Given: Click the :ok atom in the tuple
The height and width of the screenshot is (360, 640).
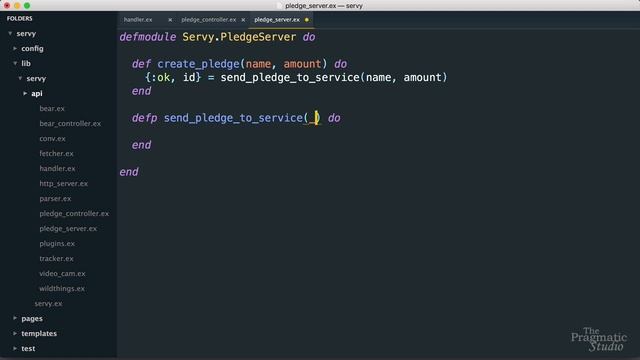Looking at the screenshot, I should click(161, 78).
